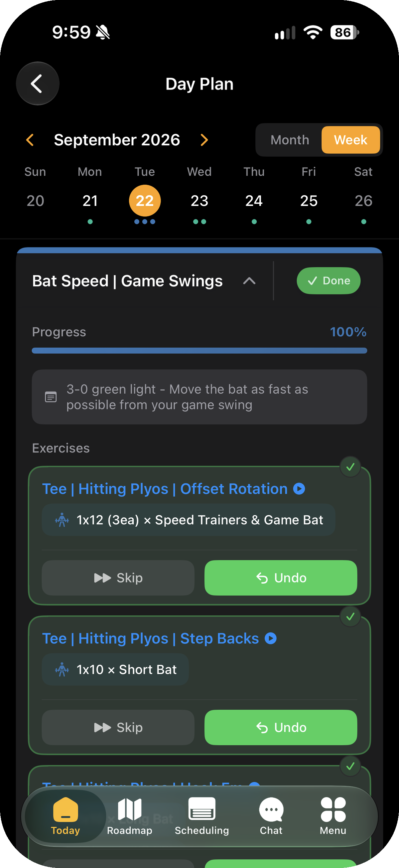This screenshot has height=868, width=399.
Task: Click the blue progress bar
Action: coord(199,350)
